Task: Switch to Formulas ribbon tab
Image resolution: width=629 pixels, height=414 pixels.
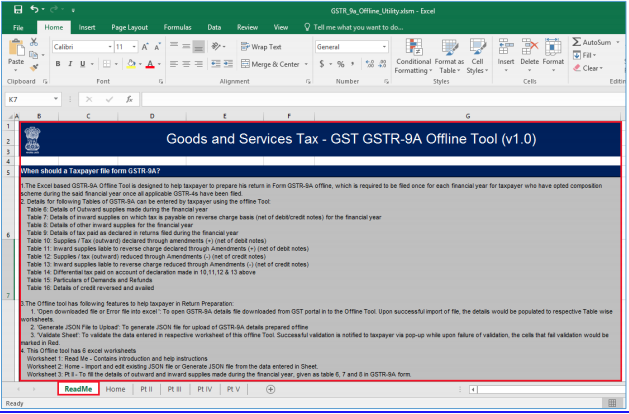Action: pyautogui.click(x=177, y=27)
